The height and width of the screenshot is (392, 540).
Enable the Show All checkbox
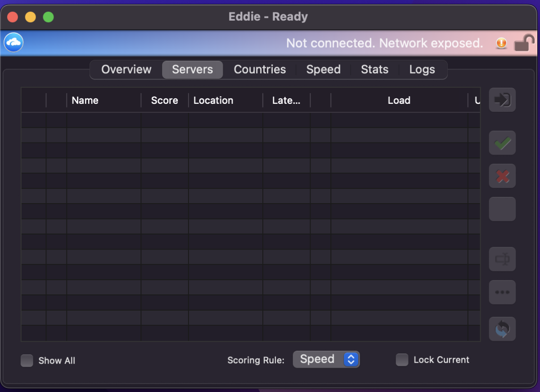(x=27, y=361)
